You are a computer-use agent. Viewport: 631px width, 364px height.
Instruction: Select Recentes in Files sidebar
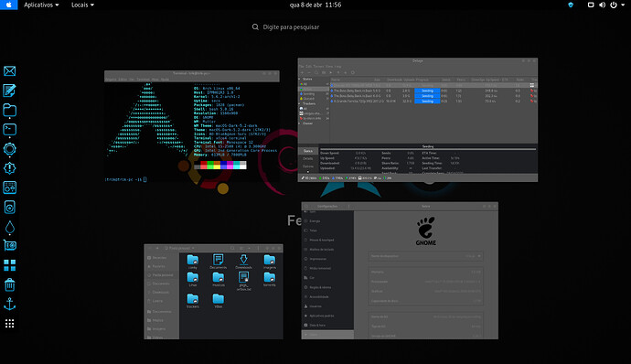click(x=162, y=257)
